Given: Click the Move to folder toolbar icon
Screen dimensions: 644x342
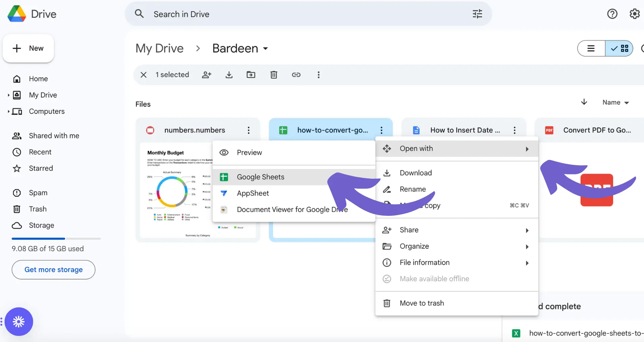Looking at the screenshot, I should click(x=251, y=75).
